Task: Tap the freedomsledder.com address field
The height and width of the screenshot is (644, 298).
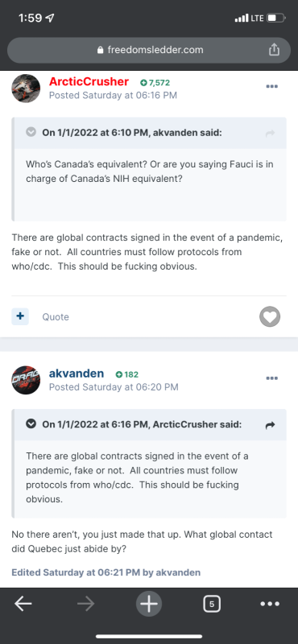Action: pos(149,50)
